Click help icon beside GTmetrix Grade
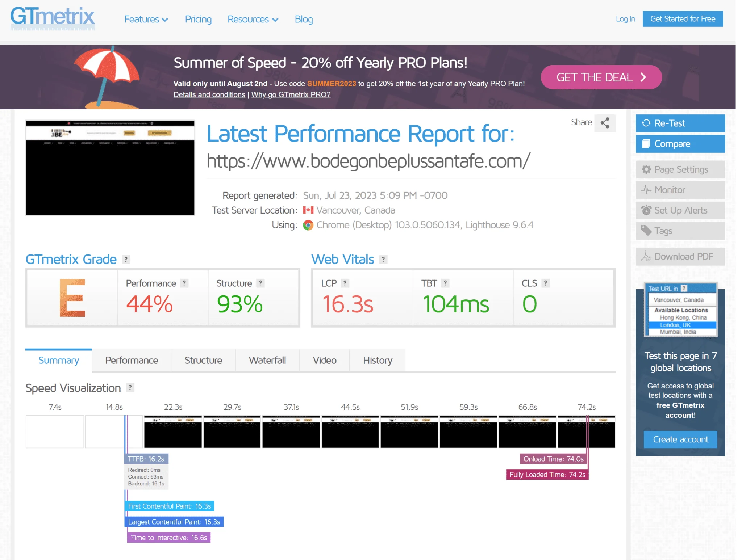742x560 pixels. [126, 259]
